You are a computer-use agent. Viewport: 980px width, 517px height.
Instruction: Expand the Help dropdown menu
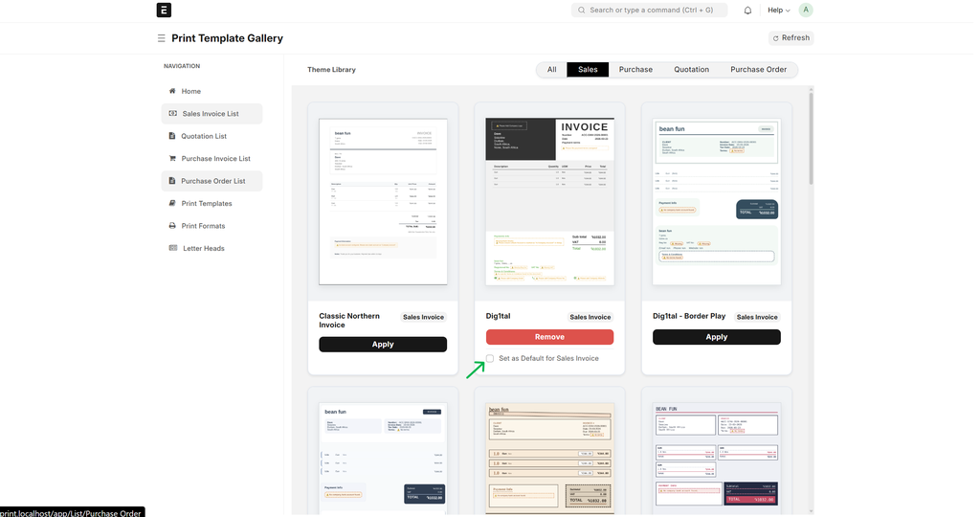point(779,11)
